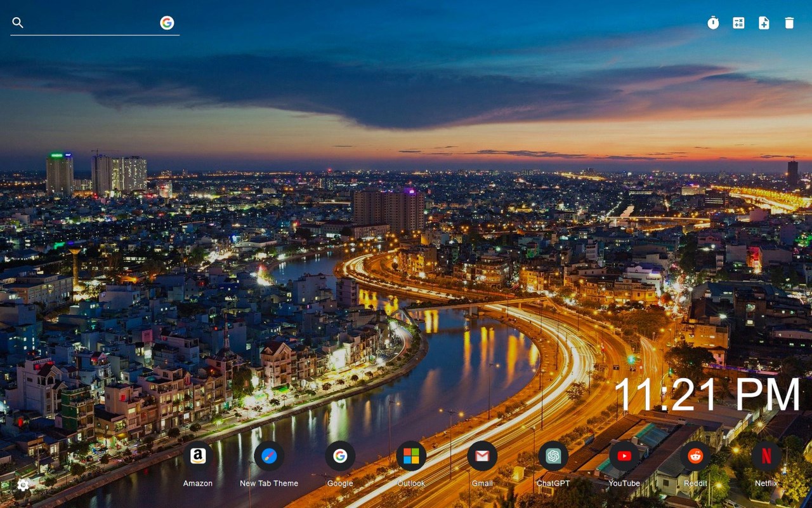Click the trash bin icon

(x=789, y=23)
